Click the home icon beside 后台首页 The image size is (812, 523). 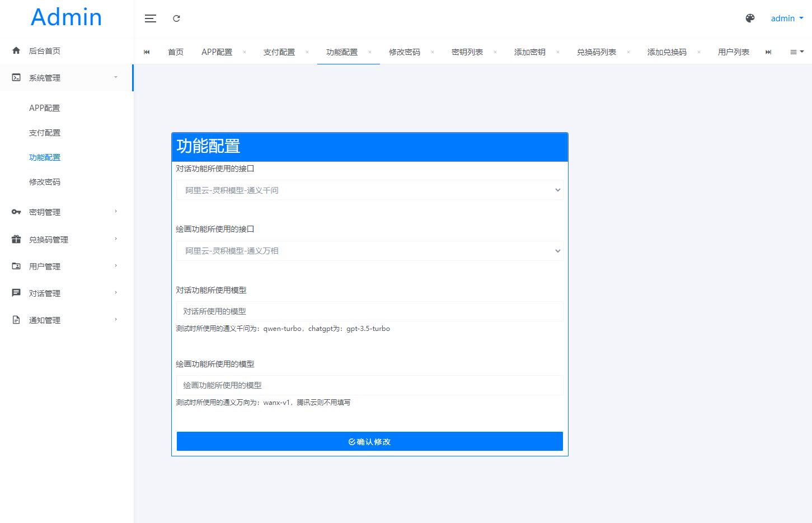click(16, 51)
